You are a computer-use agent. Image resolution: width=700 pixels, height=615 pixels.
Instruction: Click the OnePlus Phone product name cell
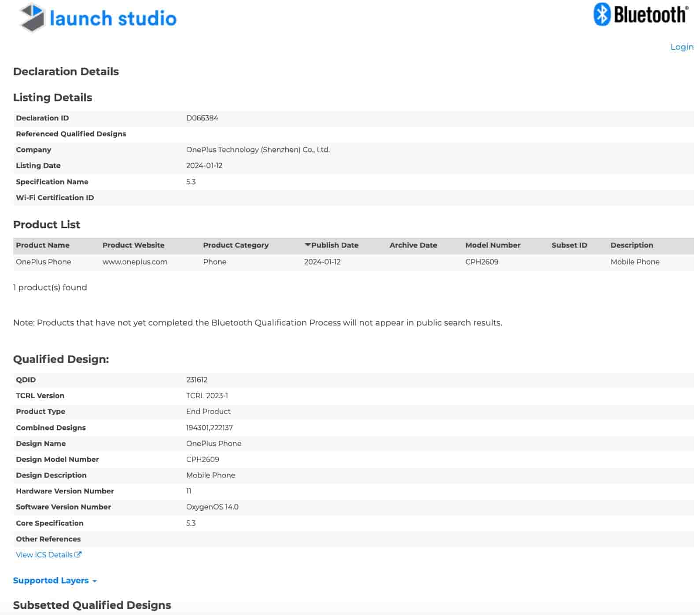[x=43, y=262]
